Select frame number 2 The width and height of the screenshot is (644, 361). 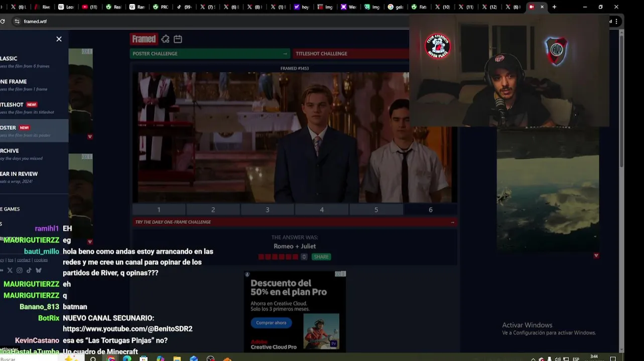213,210
